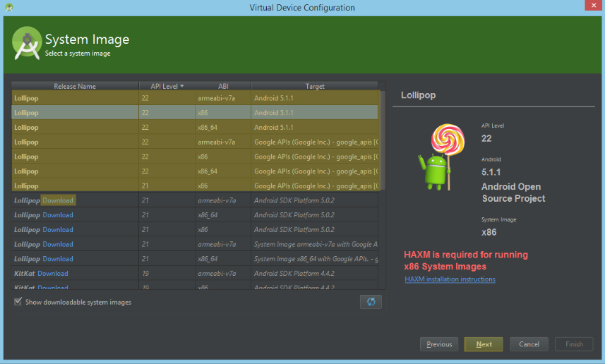
Task: Go back with the Previous button
Action: (439, 344)
